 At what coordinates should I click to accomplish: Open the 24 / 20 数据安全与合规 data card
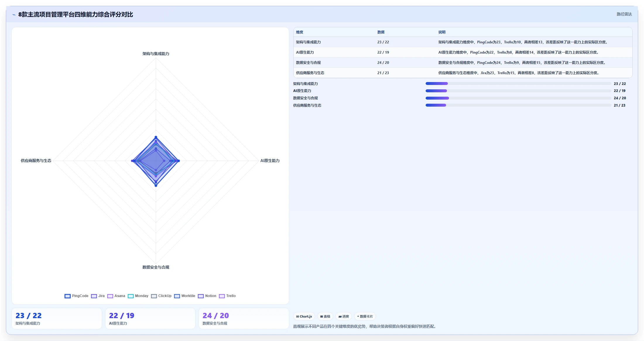244,318
